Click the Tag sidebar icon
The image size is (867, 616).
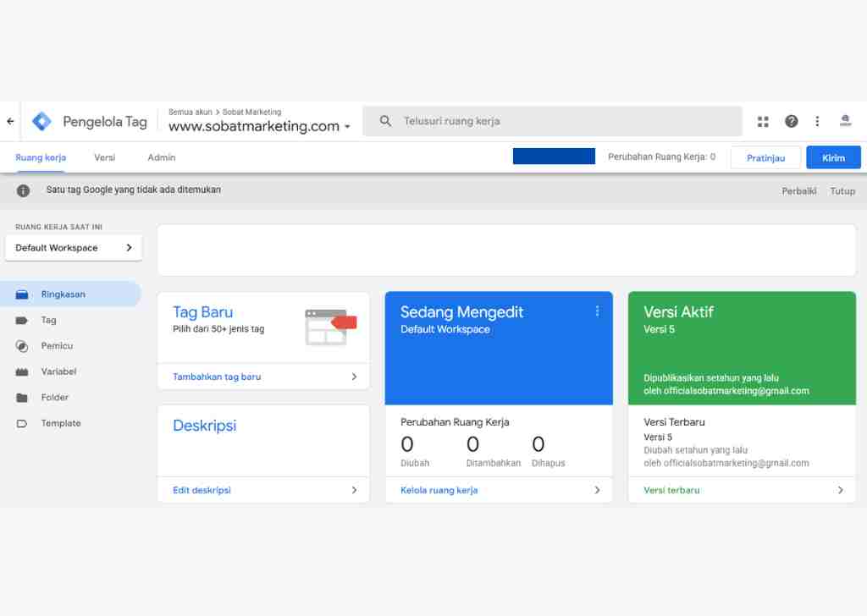(21, 321)
